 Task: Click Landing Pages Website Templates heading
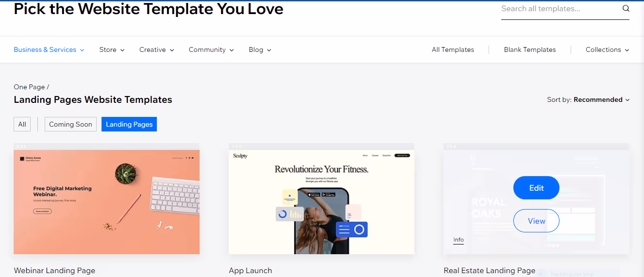click(93, 99)
